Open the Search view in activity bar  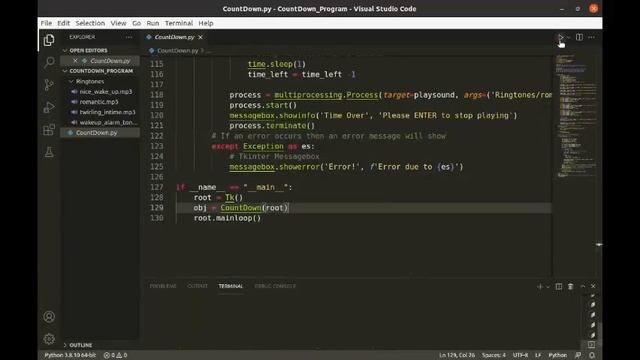pos(49,62)
